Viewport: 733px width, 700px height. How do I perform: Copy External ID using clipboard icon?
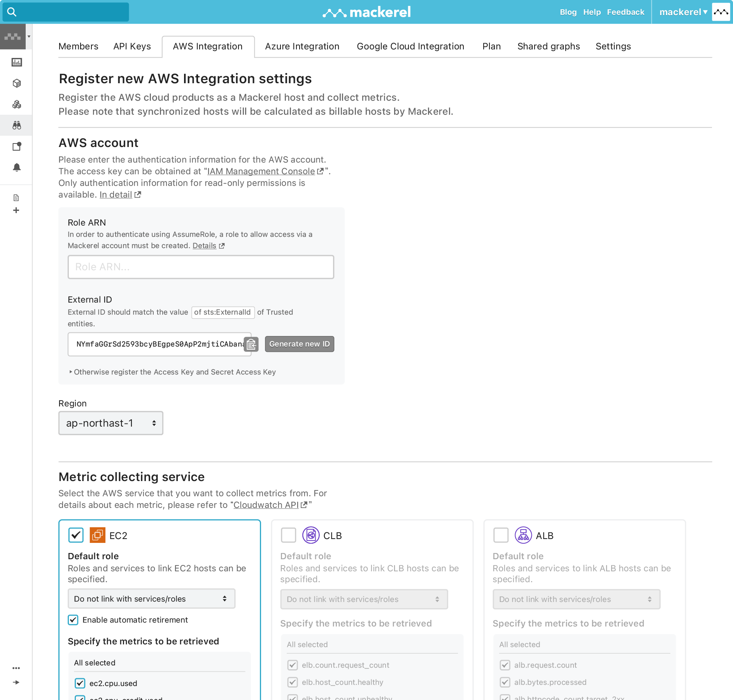(251, 345)
